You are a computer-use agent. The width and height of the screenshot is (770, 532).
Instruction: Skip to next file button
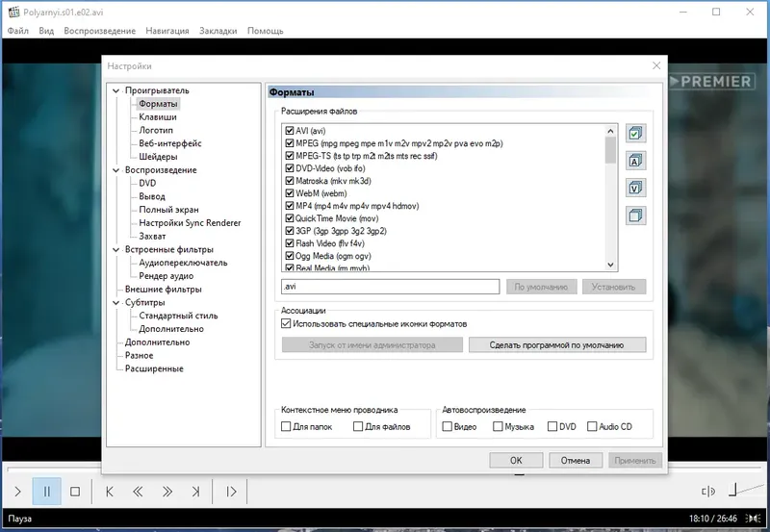point(195,492)
